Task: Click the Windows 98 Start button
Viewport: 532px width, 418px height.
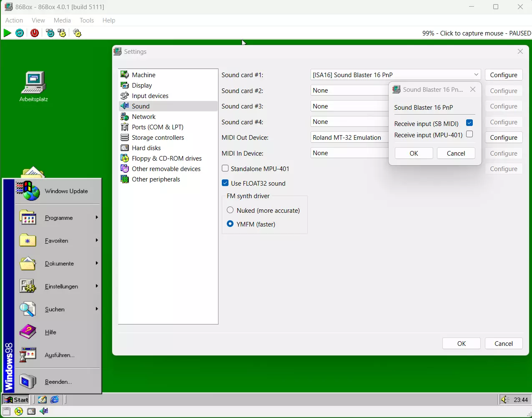Action: [x=16, y=400]
